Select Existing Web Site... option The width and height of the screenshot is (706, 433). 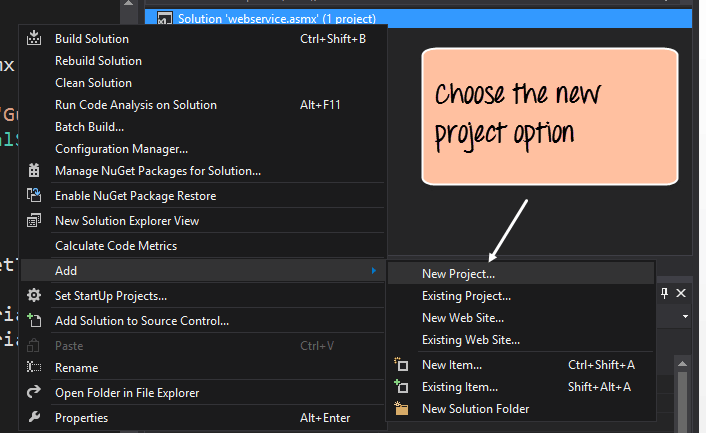coord(470,340)
